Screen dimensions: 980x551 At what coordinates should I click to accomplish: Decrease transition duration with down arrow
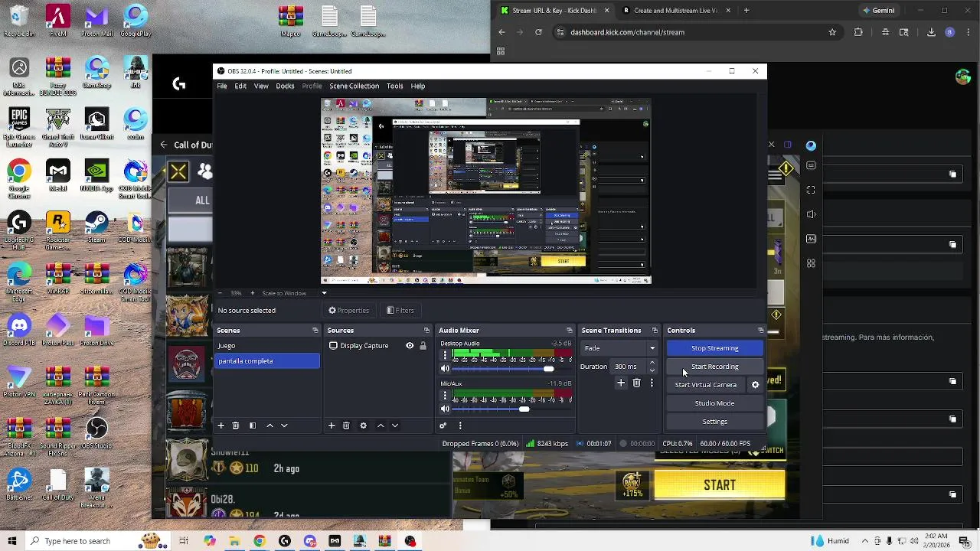652,370
